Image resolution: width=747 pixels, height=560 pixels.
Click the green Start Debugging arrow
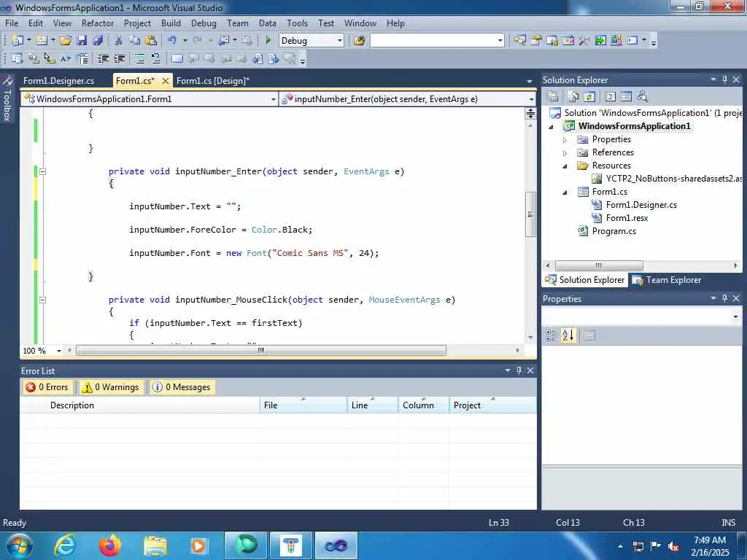[x=268, y=41]
